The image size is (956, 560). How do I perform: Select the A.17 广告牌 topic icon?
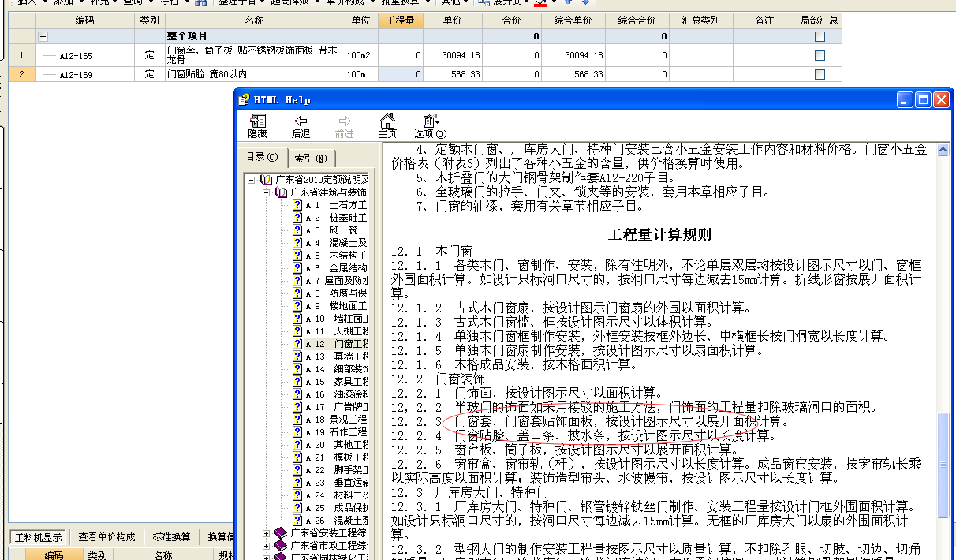[x=297, y=407]
